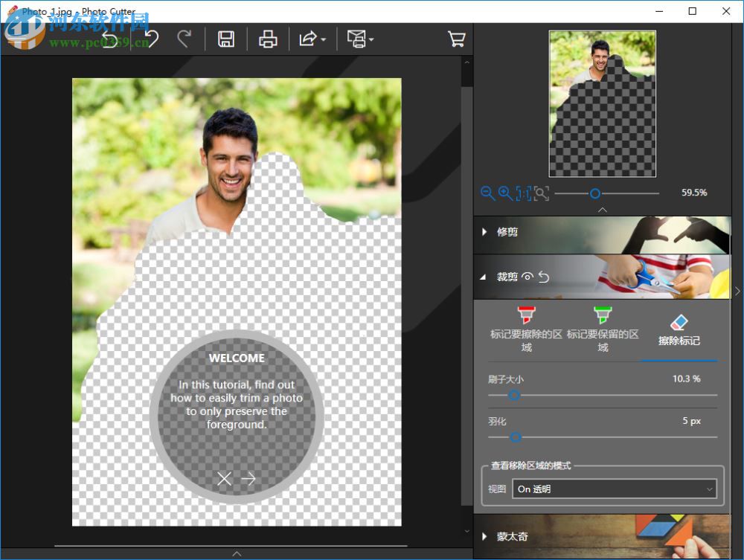Open the shopping cart in the toolbar

[x=457, y=39]
